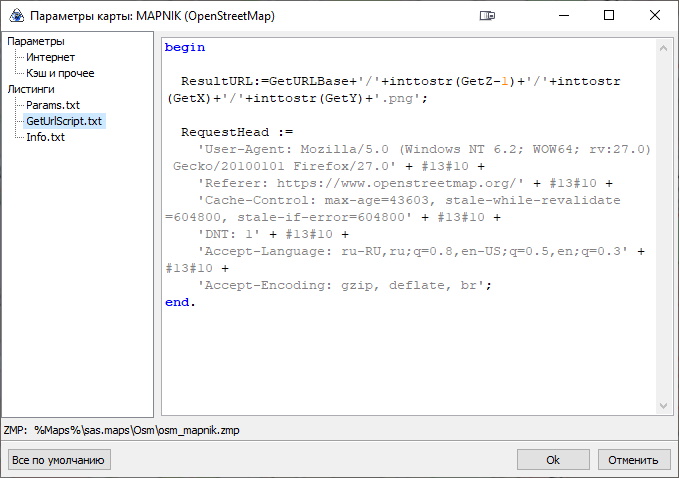Screen dimensions: 679x478
Task: Select the Кэш и прочее item
Action: [61, 73]
